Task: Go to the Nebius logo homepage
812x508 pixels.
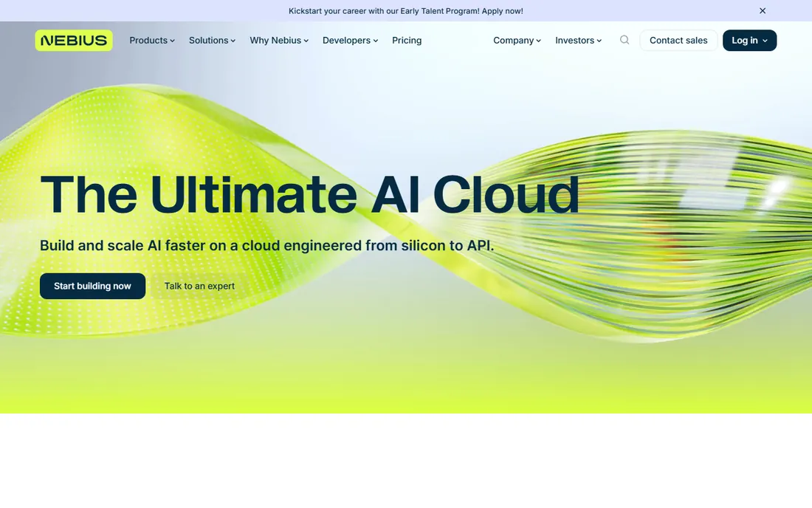Action: tap(74, 41)
